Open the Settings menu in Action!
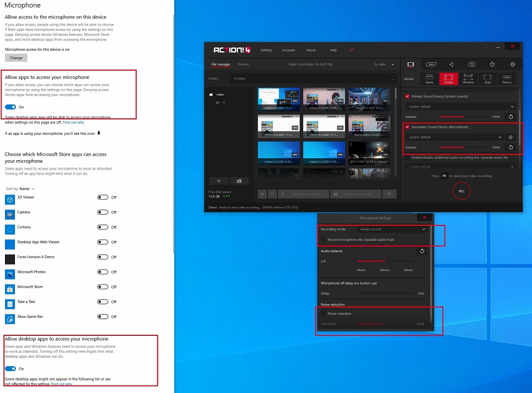Viewport: 532px width, 393px height. pyautogui.click(x=266, y=50)
